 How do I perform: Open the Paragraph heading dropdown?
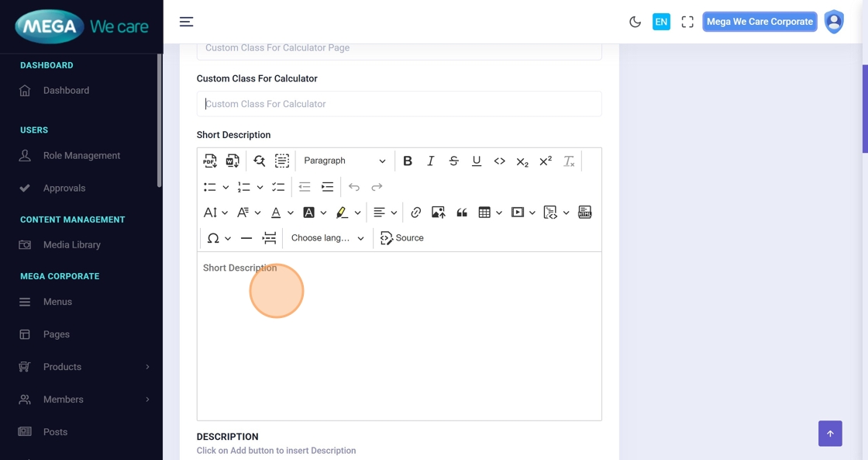344,161
